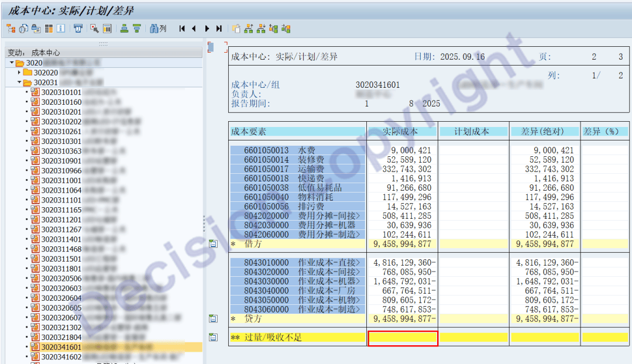Viewport: 632px width, 364px height.
Task: Go to the next page arrow
Action: pos(207,28)
